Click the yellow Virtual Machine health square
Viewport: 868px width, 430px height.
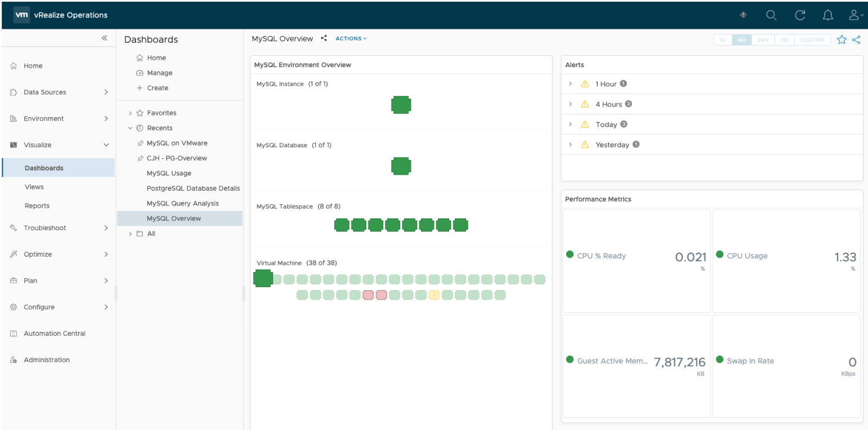pyautogui.click(x=434, y=295)
